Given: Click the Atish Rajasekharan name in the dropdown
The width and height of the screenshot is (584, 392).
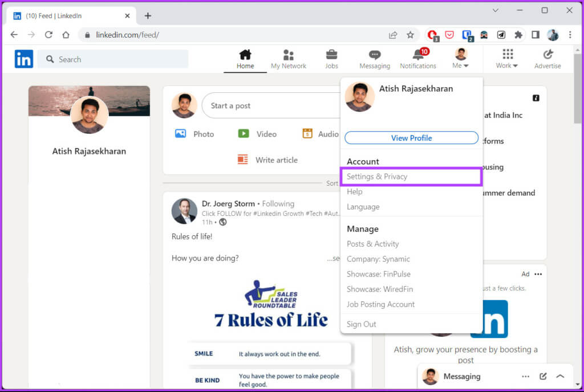Looking at the screenshot, I should [x=416, y=88].
